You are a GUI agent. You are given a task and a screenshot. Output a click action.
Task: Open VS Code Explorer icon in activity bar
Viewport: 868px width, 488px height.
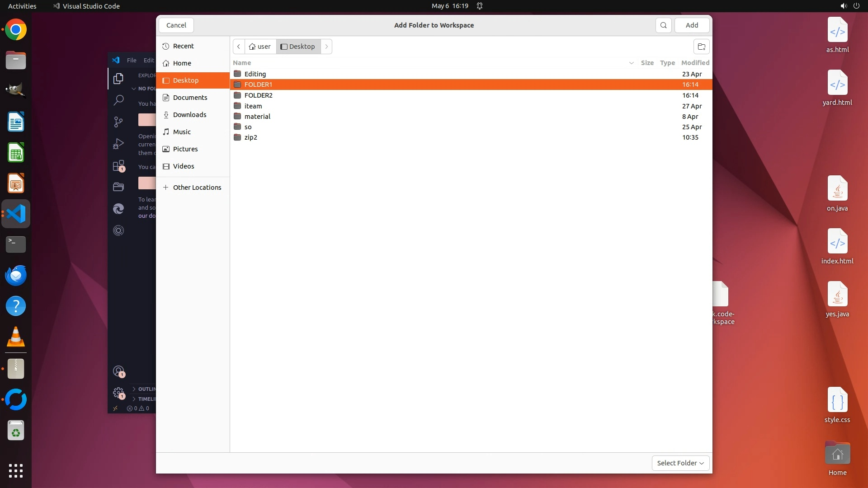click(x=118, y=79)
